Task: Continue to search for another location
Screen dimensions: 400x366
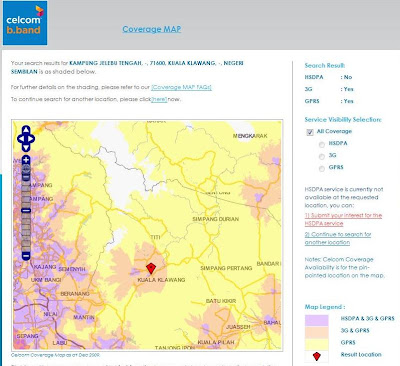Action: click(x=338, y=238)
